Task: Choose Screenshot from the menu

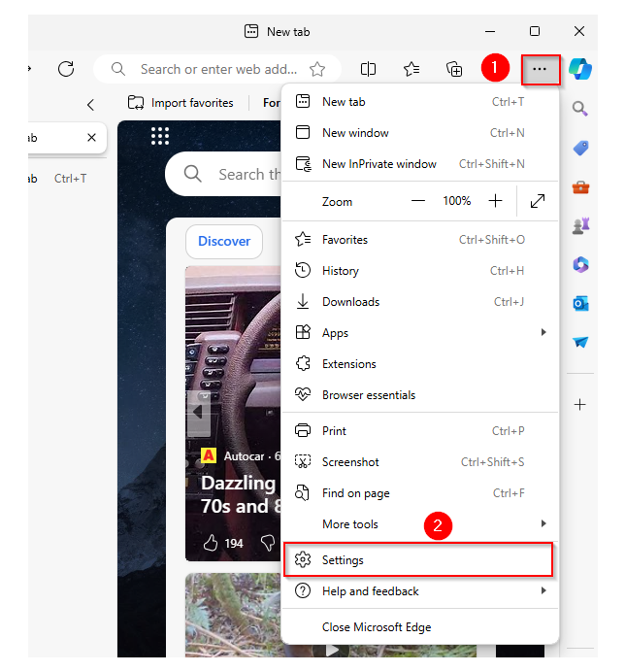Action: [420, 462]
